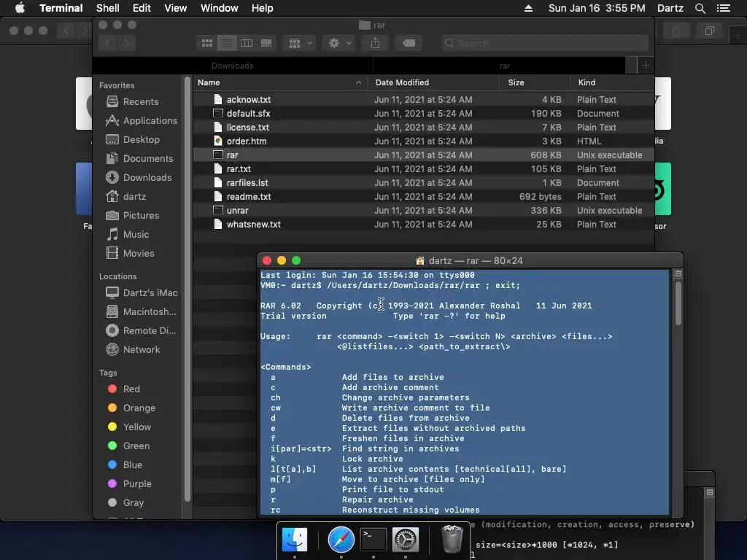Select Applications in Finder sidebar
Viewport: 747px width, 560px height.
(x=141, y=120)
